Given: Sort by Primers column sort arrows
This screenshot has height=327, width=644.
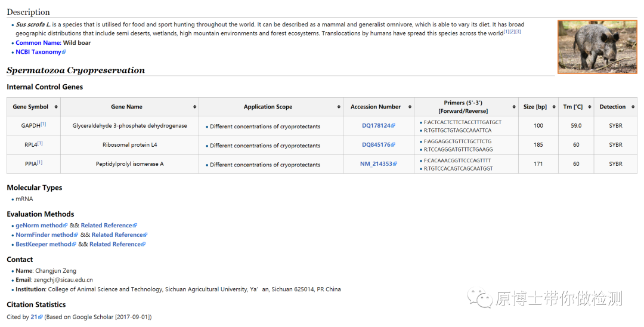Looking at the screenshot, I should [513, 107].
